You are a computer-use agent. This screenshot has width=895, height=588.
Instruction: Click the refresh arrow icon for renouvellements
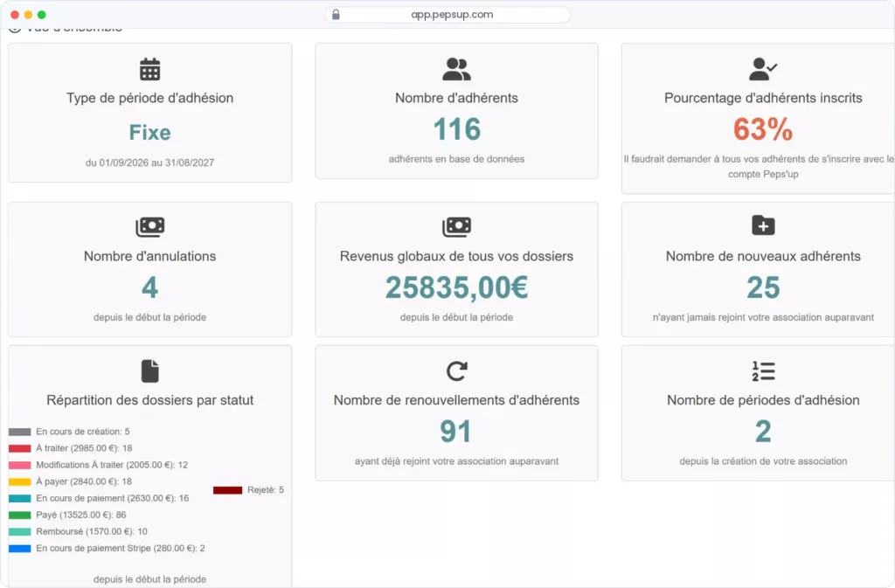[x=456, y=371]
